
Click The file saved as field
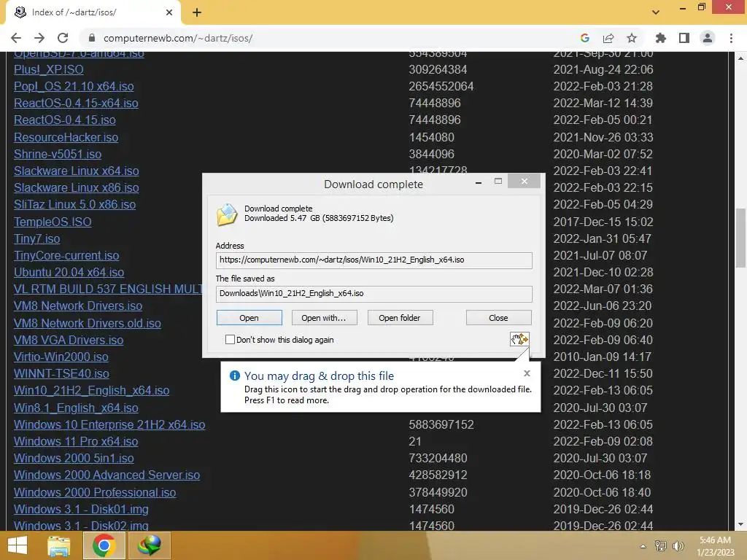[x=374, y=293]
